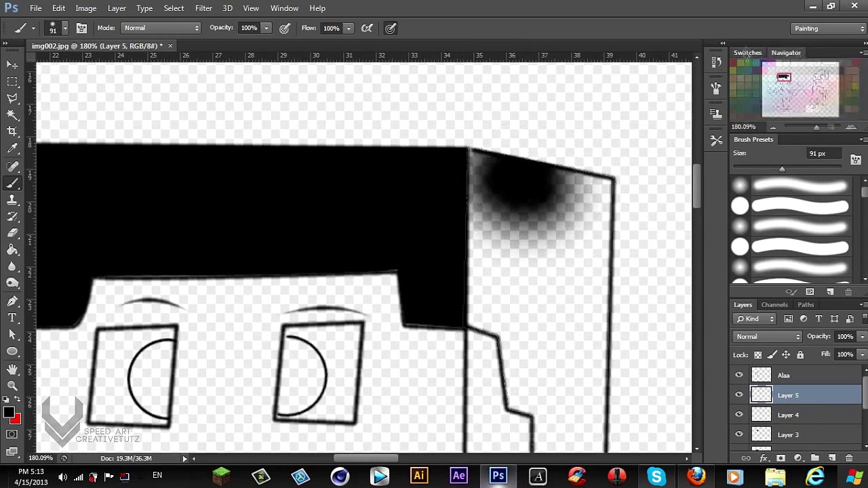
Task: Select the Move tool
Action: [x=12, y=64]
